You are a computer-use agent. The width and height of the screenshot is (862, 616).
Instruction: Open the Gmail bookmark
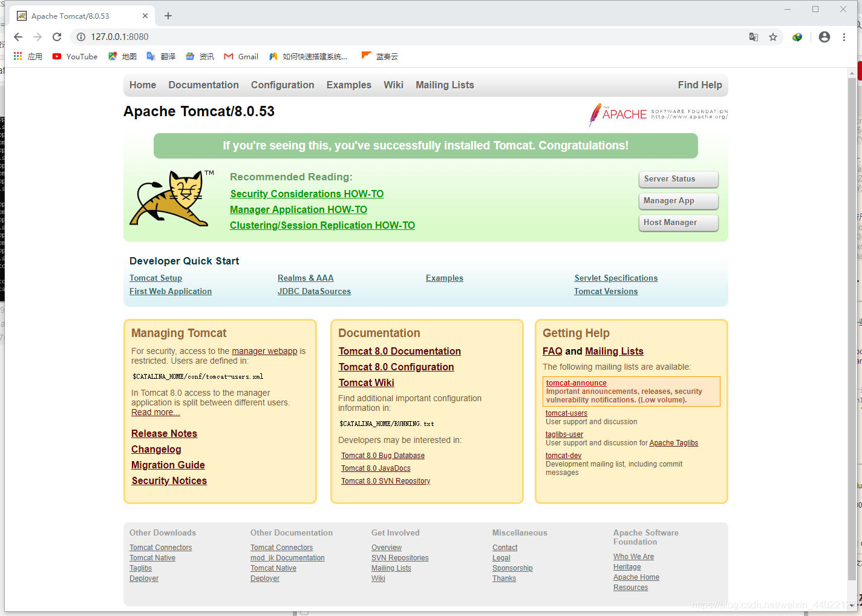tap(241, 56)
